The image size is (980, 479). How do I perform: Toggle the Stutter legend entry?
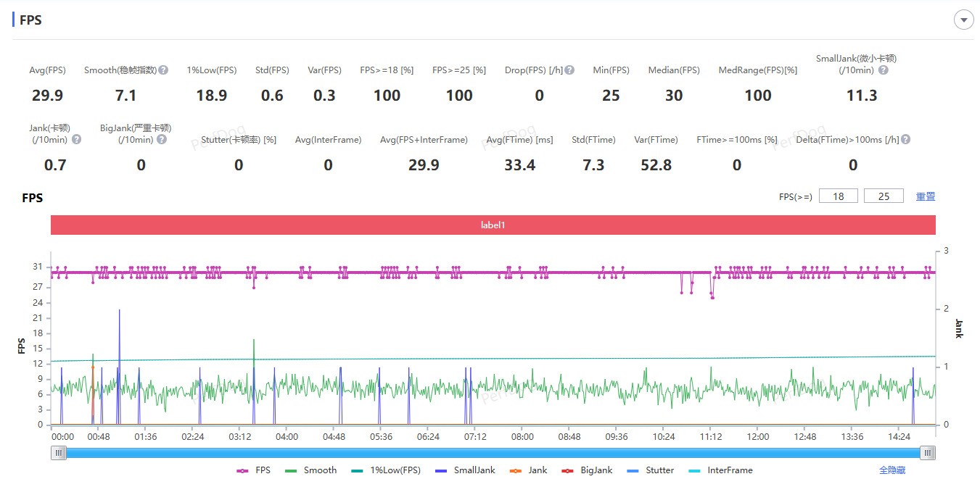(650, 470)
